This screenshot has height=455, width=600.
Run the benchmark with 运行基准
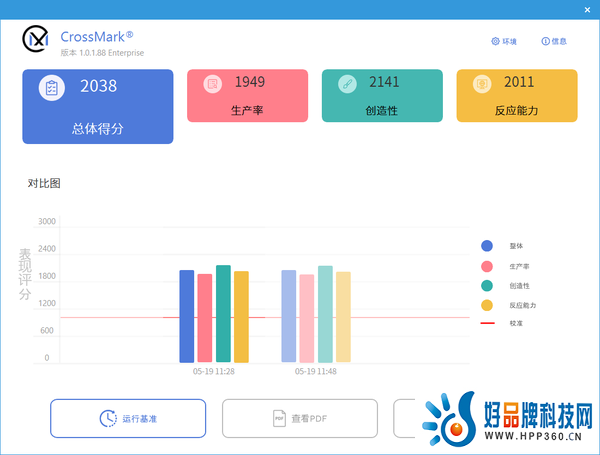[x=128, y=418]
